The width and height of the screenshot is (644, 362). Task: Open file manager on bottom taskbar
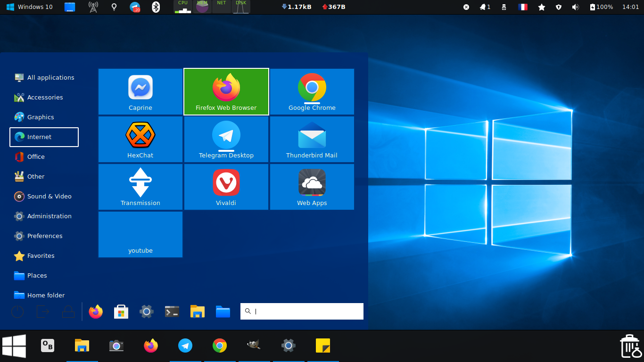tap(82, 346)
